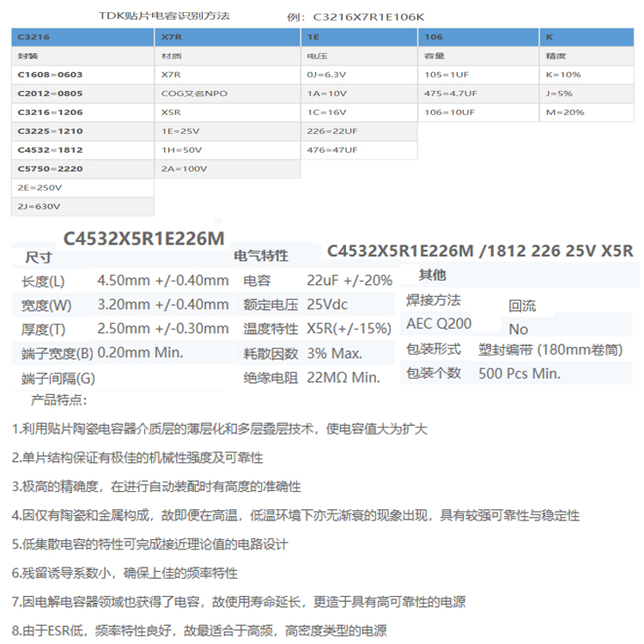The height and width of the screenshot is (644, 644).
Task: Click the X7R header cell
Action: click(228, 37)
